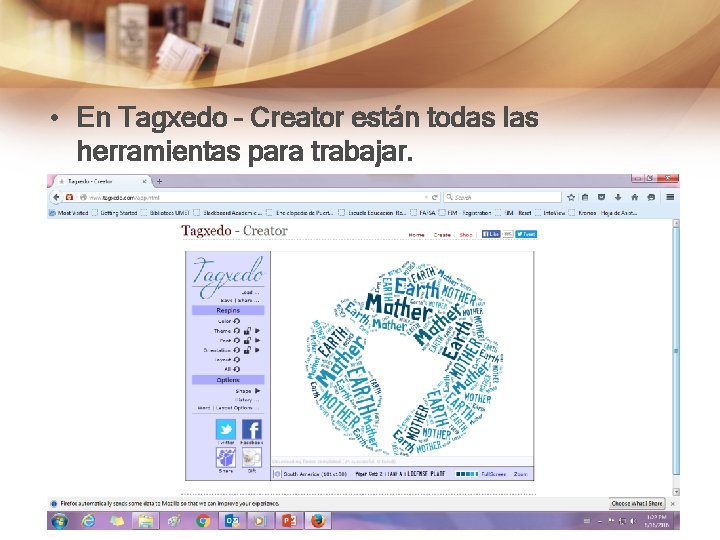
Task: Open the Blackboard Academic bookmark
Action: (x=228, y=213)
